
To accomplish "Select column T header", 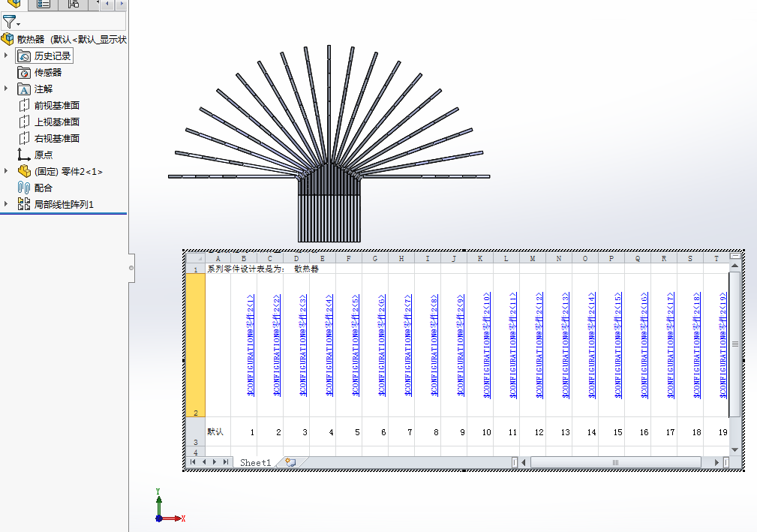I will point(716,259).
